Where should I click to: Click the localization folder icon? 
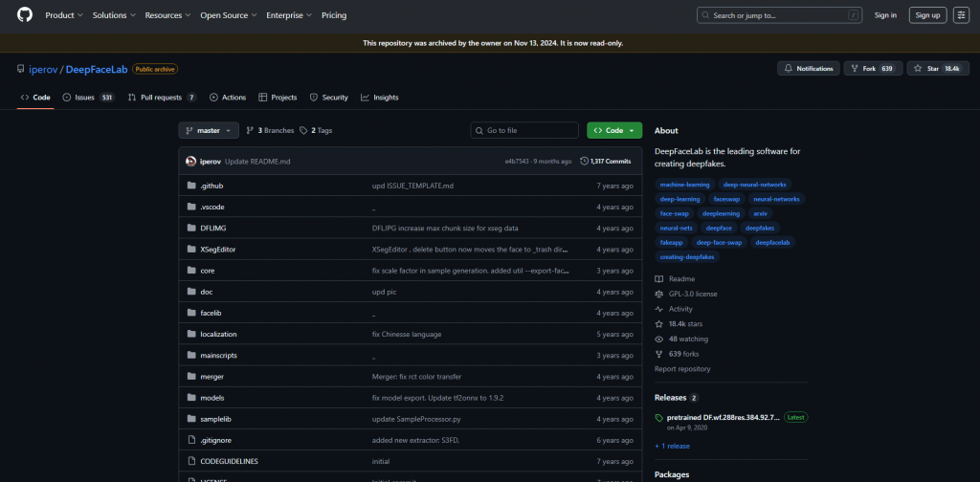191,334
